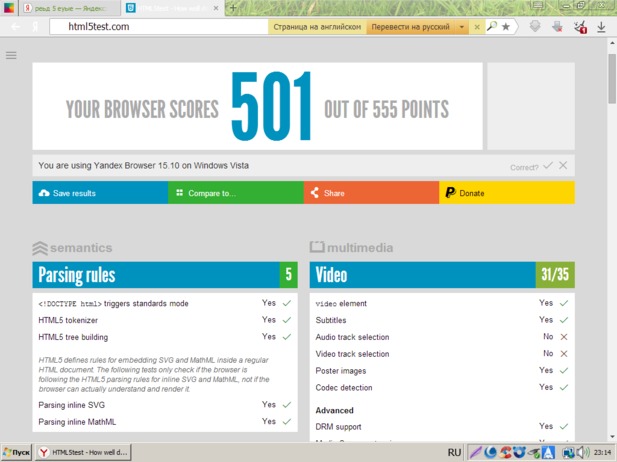Click 'Codec detection' row
The width and height of the screenshot is (617, 462).
pos(442,388)
